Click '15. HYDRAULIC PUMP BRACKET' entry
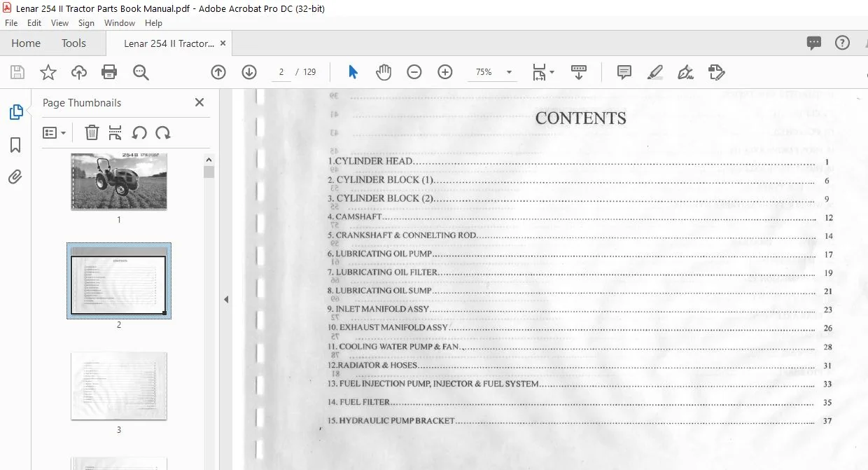Viewport: 868px width, 470px height. click(391, 421)
